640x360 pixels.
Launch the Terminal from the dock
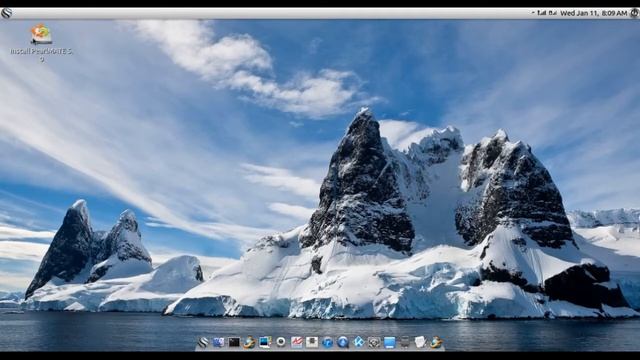tap(234, 342)
